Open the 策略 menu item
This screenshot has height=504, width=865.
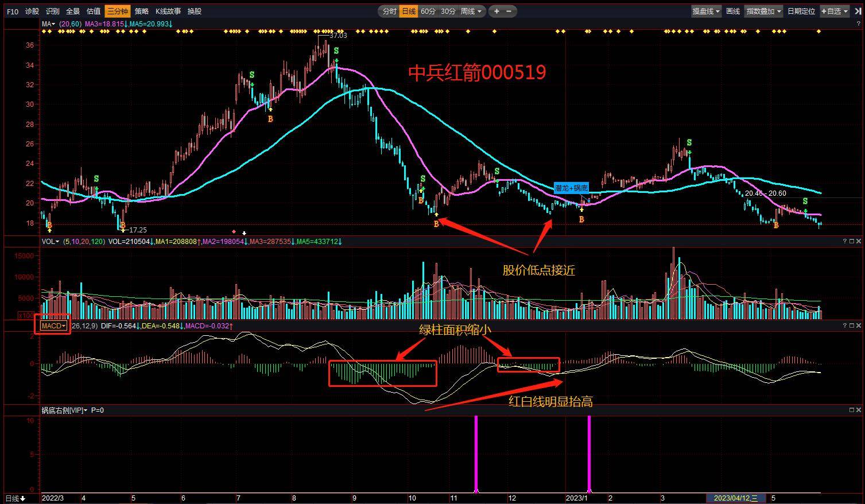click(142, 11)
